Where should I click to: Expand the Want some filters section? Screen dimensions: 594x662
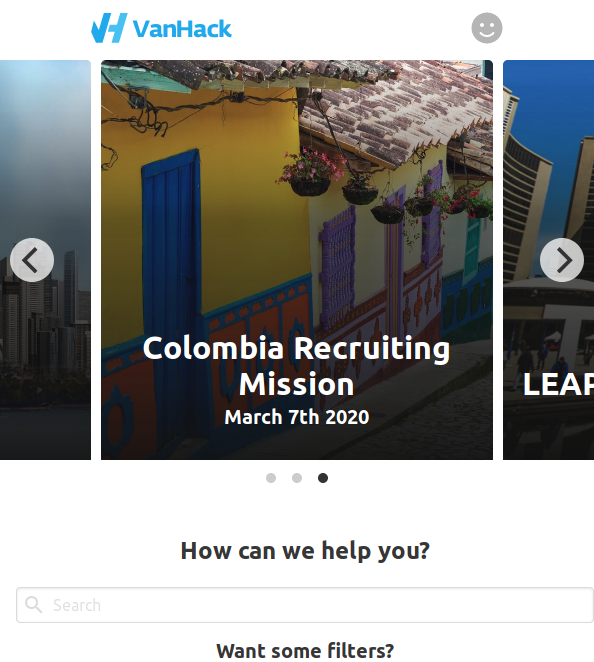click(x=305, y=651)
